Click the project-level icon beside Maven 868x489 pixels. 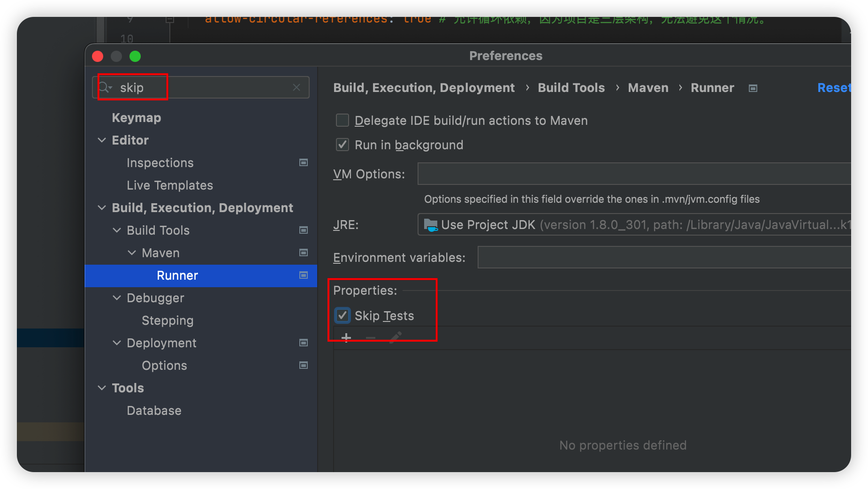click(304, 252)
